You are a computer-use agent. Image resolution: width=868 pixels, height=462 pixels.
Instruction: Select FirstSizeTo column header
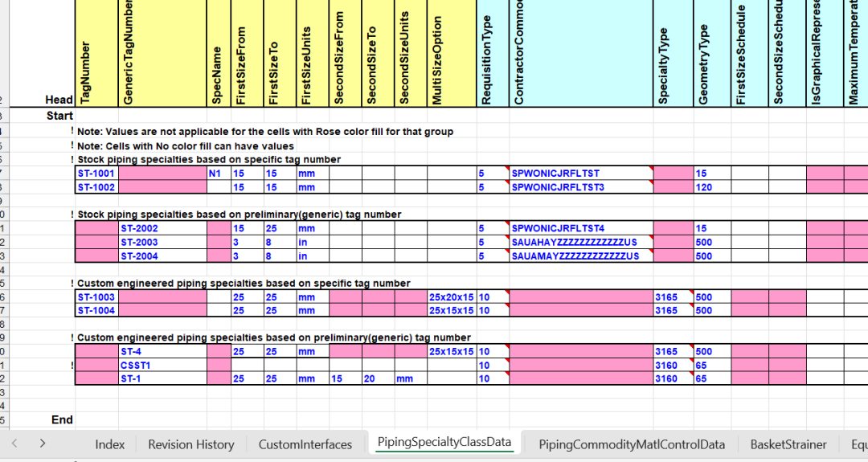(x=280, y=53)
